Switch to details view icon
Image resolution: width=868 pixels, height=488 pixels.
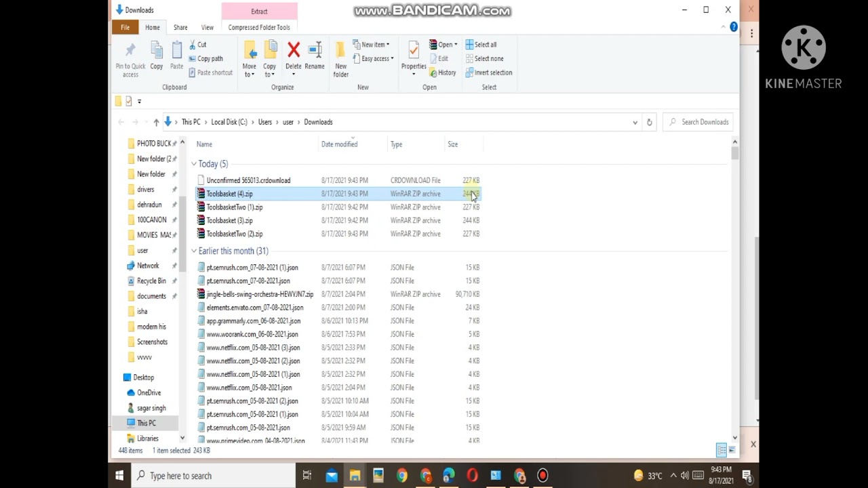point(722,450)
